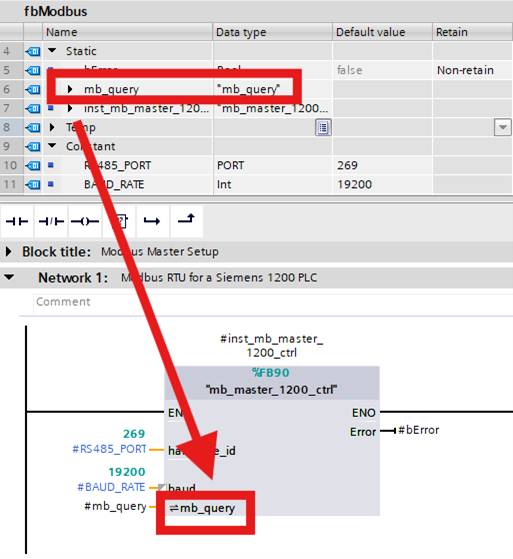Select the "mb_master_1200_ctrl" block name

(x=272, y=390)
